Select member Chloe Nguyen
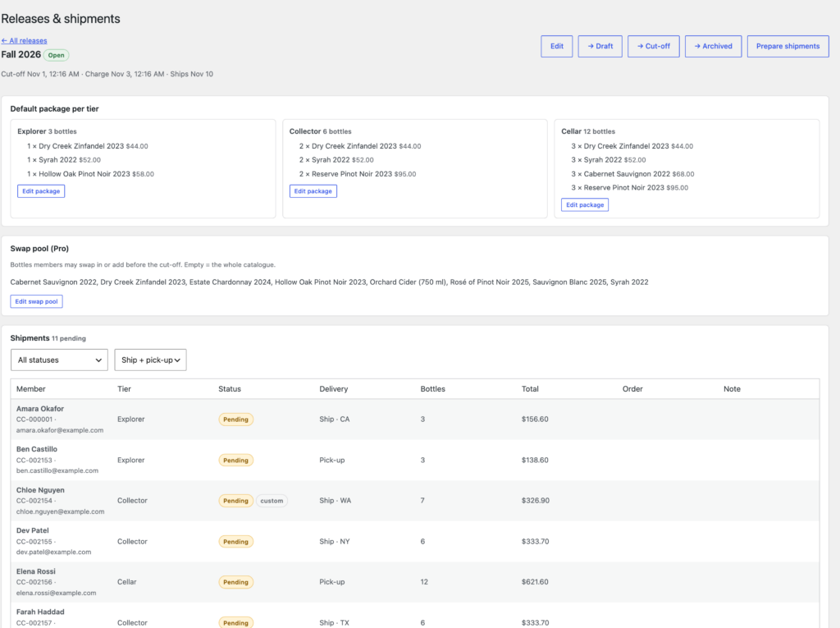Viewport: 840px width, 628px height. pyautogui.click(x=40, y=490)
